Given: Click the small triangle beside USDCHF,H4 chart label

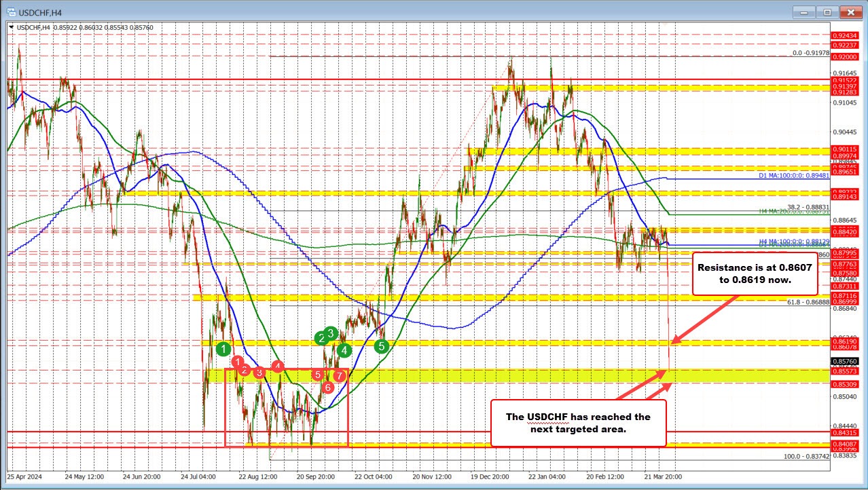Looking at the screenshot, I should click(10, 27).
